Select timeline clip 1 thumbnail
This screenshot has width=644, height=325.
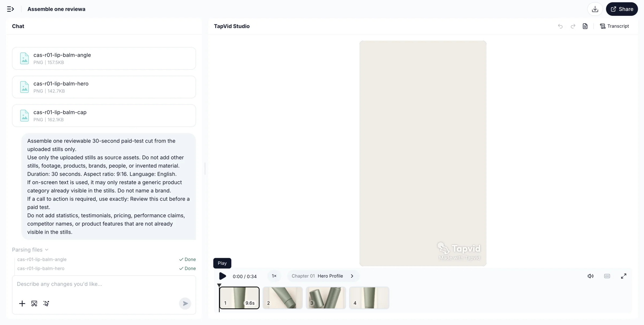[x=239, y=298]
